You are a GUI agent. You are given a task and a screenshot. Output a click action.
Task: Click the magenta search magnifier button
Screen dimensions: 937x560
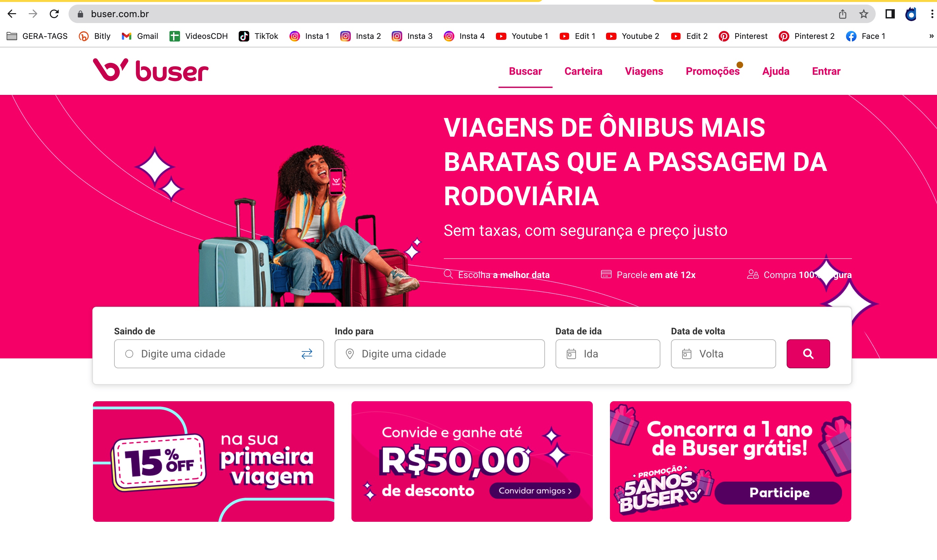tap(808, 353)
